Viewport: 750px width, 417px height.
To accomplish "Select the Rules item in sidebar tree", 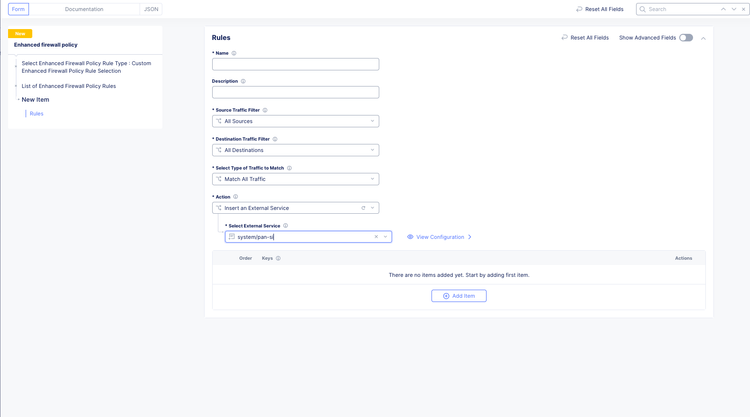I will point(36,114).
